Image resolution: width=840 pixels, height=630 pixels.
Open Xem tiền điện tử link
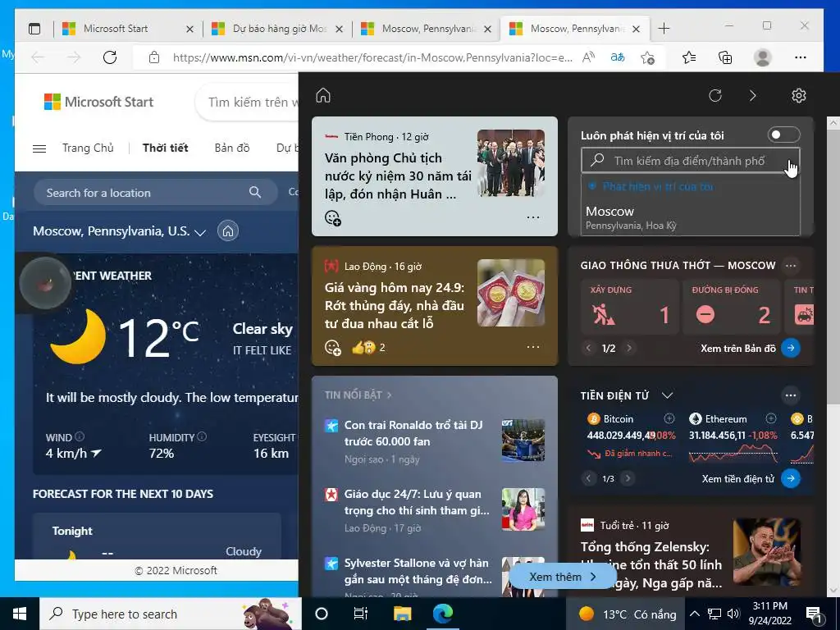751,478
